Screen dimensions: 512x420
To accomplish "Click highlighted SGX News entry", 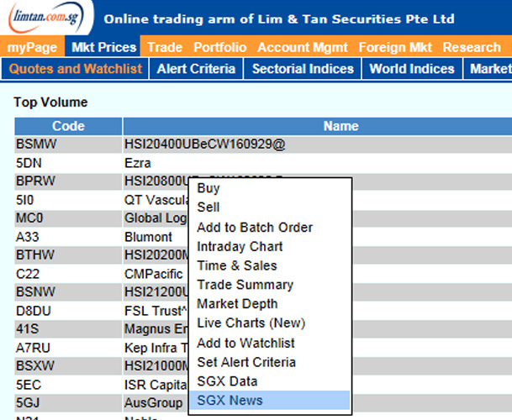I will (x=270, y=400).
